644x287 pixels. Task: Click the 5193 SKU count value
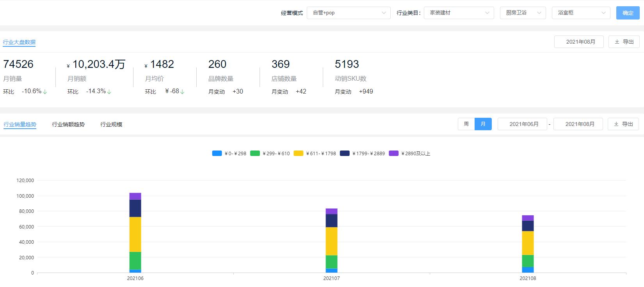click(x=347, y=64)
